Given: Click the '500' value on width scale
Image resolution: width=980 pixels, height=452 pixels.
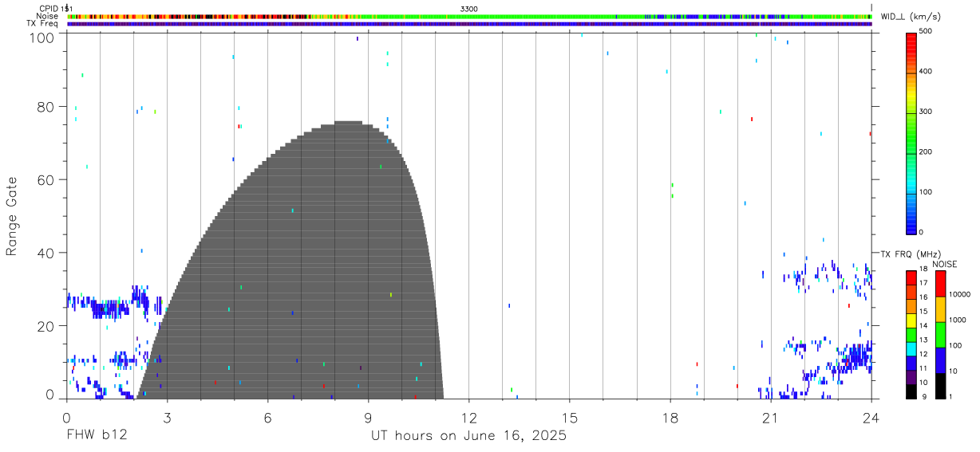Looking at the screenshot, I should [927, 31].
